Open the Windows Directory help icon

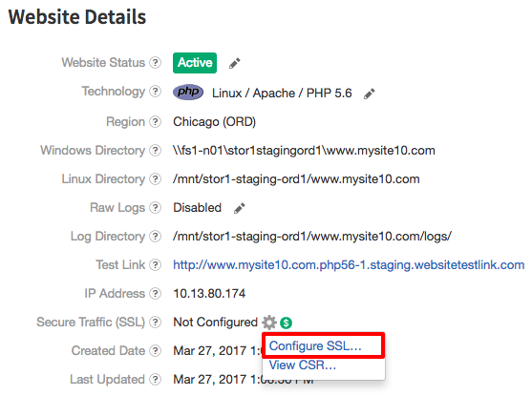tap(156, 150)
